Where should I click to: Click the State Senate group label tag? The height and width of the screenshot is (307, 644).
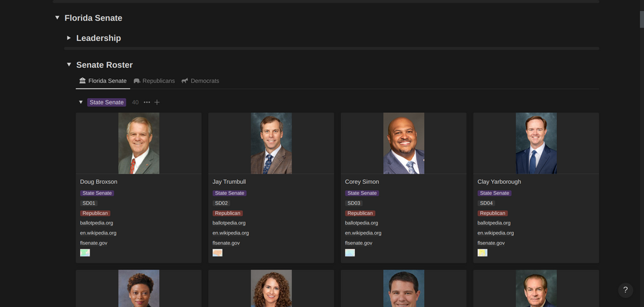click(106, 103)
